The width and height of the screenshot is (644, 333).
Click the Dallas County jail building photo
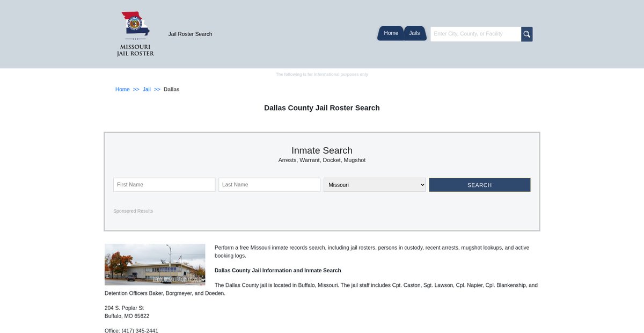[x=155, y=265]
